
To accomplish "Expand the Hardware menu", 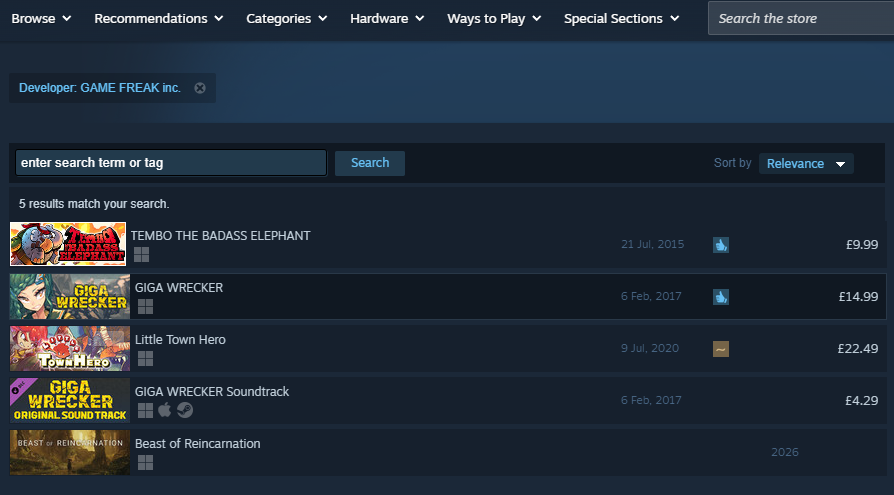I will click(387, 18).
